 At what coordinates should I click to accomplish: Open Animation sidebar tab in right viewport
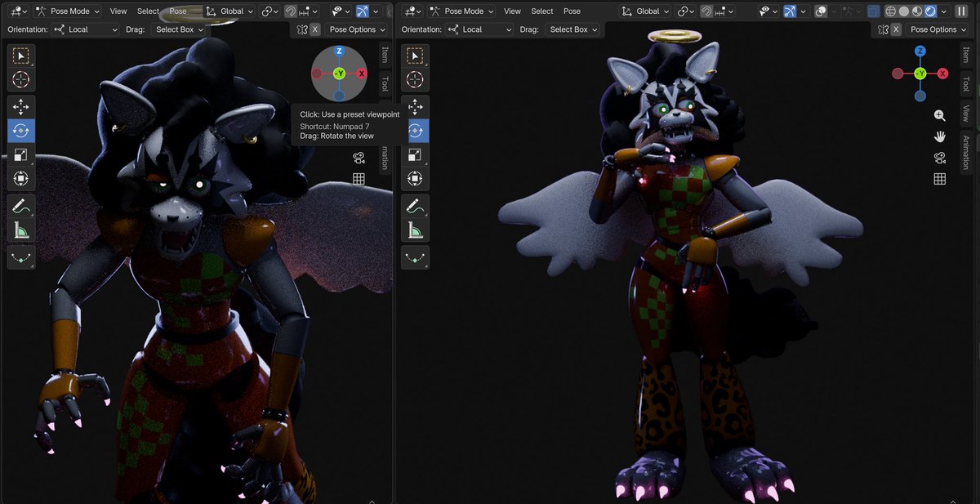tap(966, 152)
